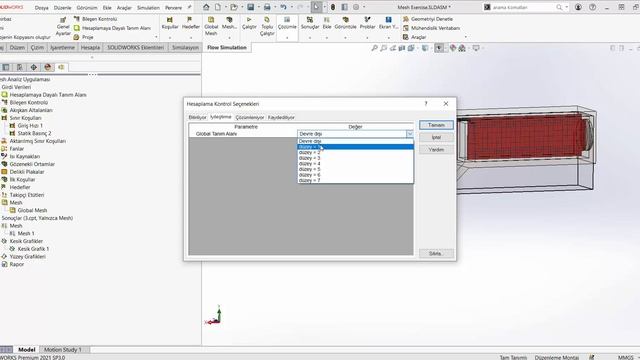Select Isı Kaynakları tree item
640x360 pixels.
tap(20, 156)
